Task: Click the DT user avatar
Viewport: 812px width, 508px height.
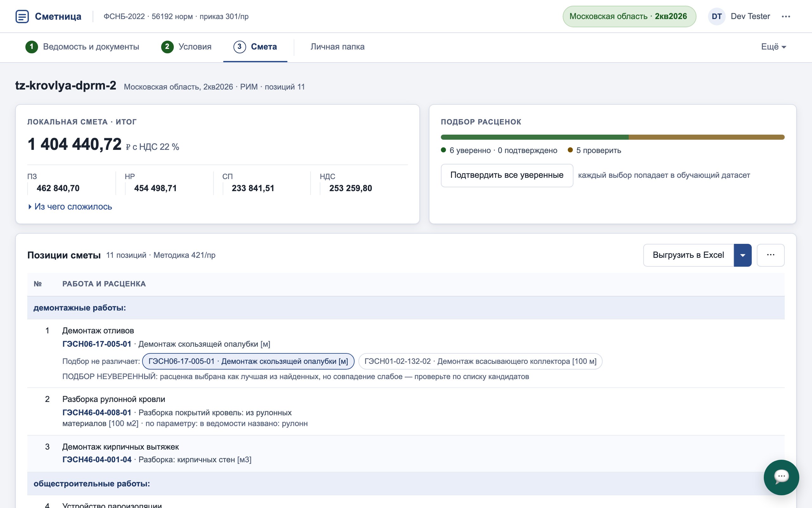Action: pos(717,17)
